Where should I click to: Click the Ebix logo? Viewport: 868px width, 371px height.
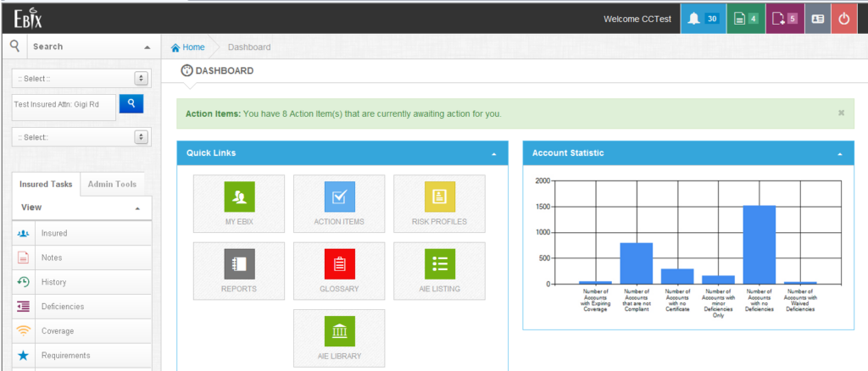(28, 19)
